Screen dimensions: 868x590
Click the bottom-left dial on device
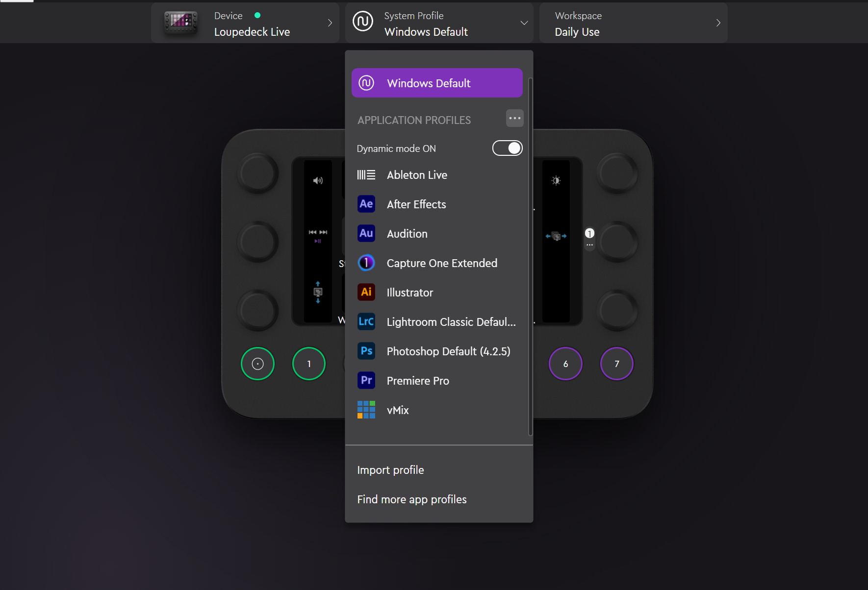pos(258,310)
